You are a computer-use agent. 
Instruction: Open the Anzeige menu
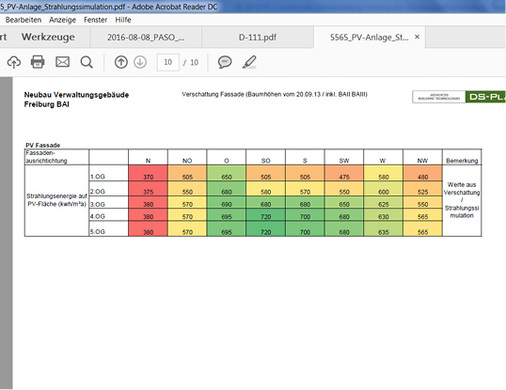click(x=62, y=20)
